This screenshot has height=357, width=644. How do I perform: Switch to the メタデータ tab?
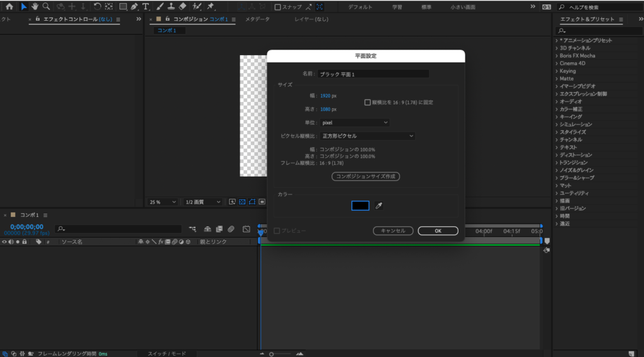[x=257, y=19]
